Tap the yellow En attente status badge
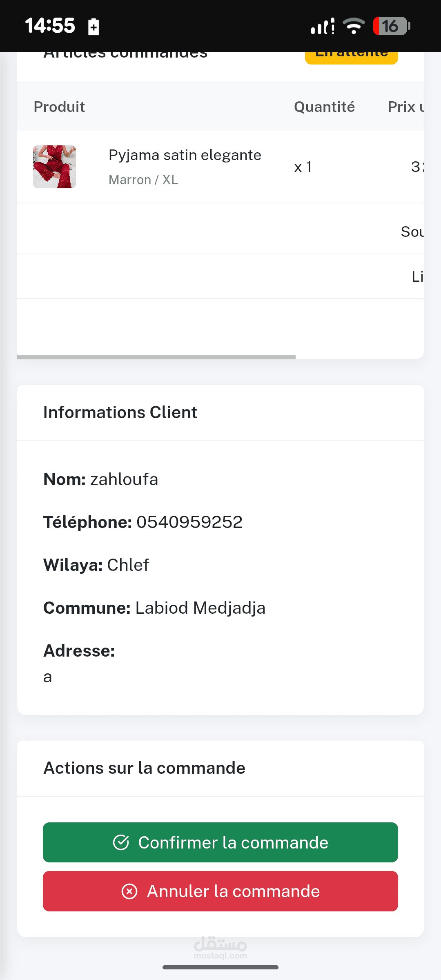 click(351, 57)
